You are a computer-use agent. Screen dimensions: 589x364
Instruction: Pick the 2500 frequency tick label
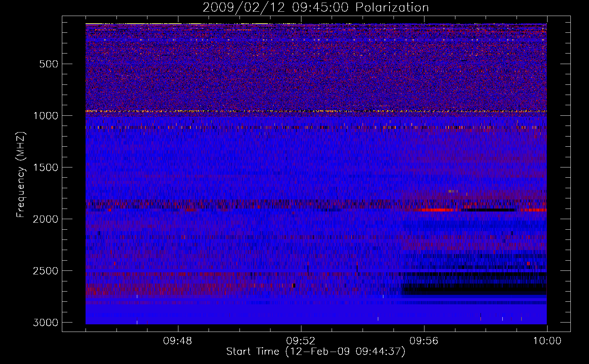coord(46,271)
